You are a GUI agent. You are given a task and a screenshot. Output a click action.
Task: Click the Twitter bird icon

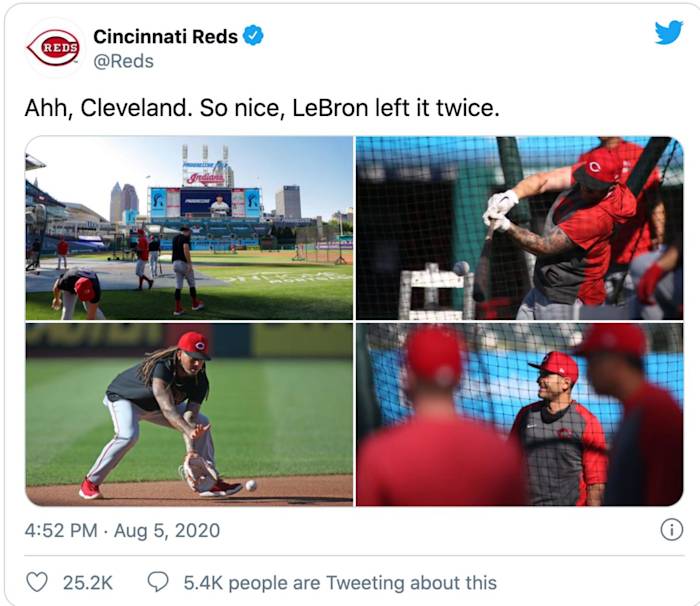click(668, 33)
